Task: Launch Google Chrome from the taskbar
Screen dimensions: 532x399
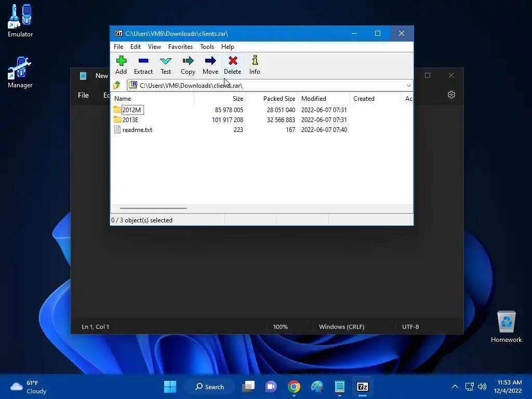Action: (294, 387)
